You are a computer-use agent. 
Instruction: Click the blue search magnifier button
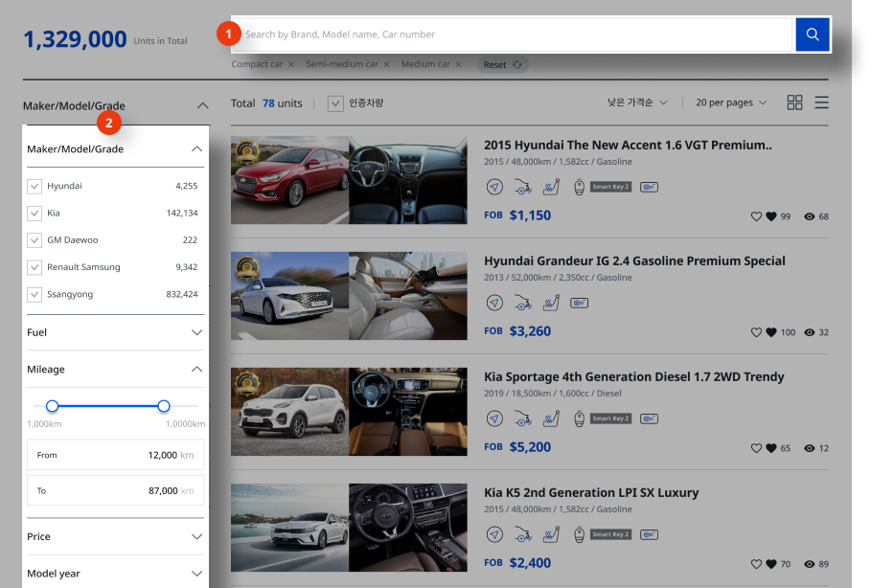coord(813,34)
